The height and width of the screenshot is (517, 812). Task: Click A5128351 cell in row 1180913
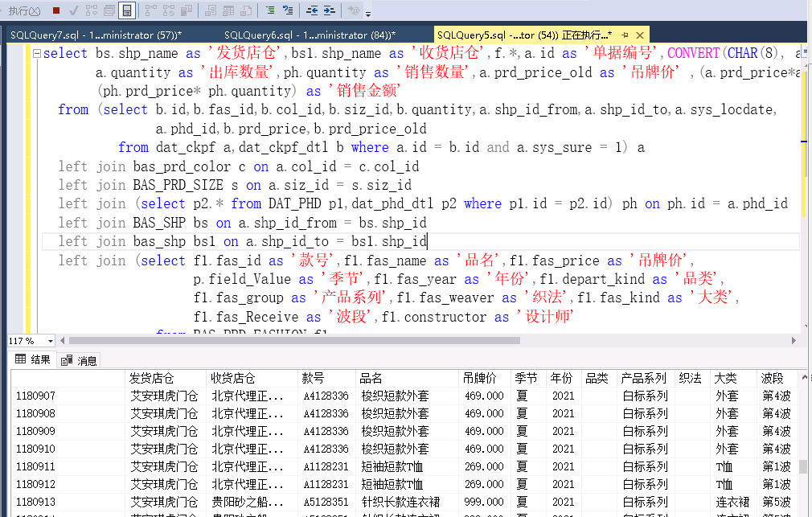point(326,502)
